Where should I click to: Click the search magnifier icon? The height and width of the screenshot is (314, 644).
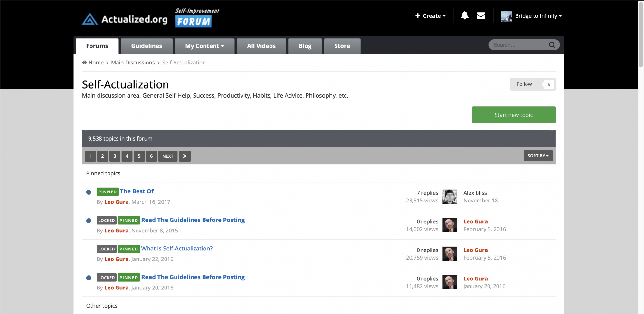[552, 45]
